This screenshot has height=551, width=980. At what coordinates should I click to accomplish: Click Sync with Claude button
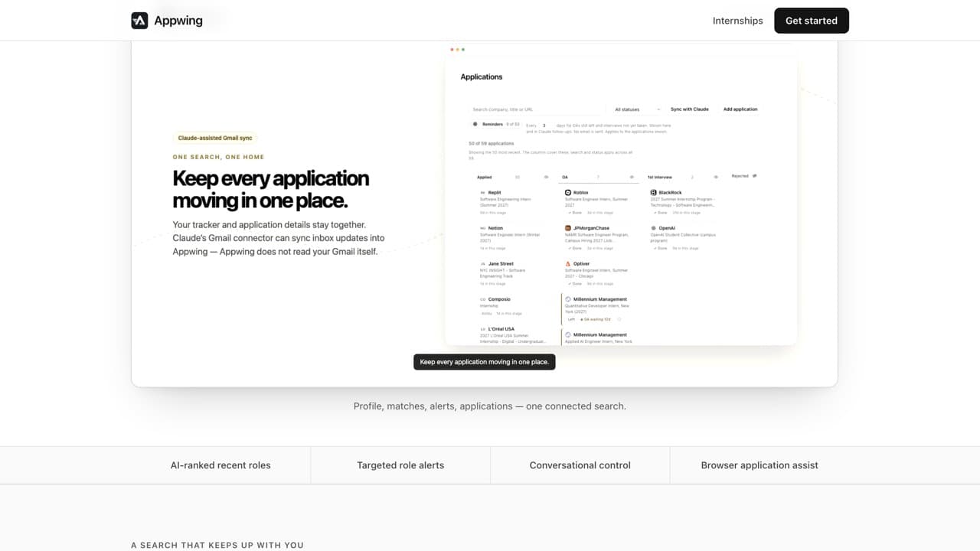(690, 109)
